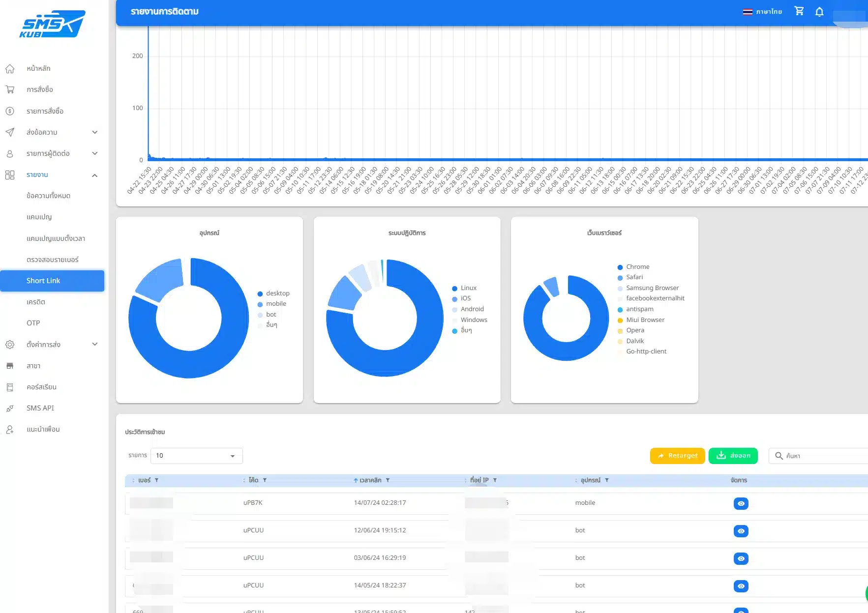Viewport: 868px width, 613px height.
Task: Open the rows-per-page dropdown showing 10
Action: pos(196,456)
